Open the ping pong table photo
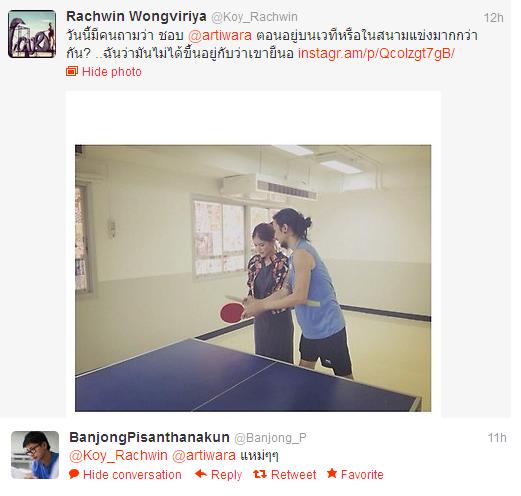521x496 pixels. (253, 278)
